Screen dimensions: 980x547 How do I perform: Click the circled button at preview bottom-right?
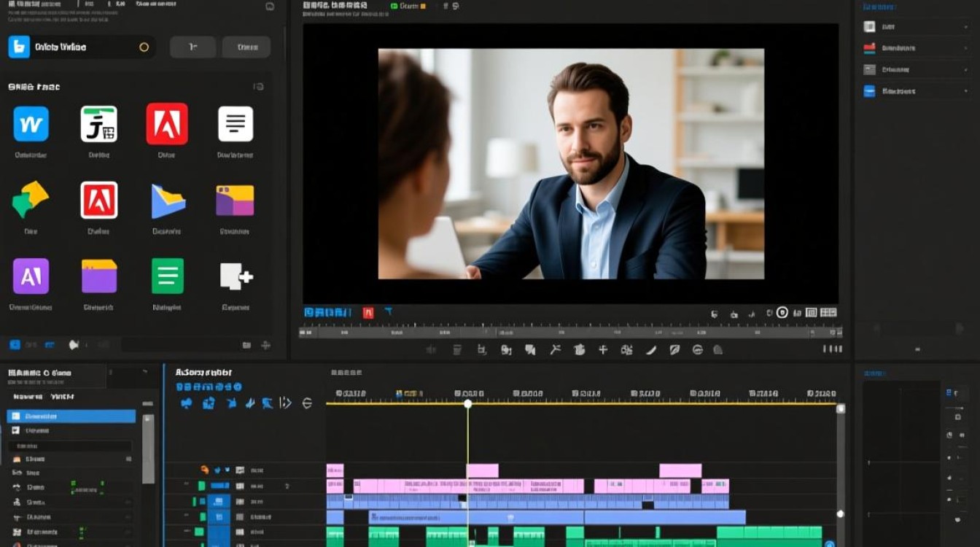tap(782, 312)
